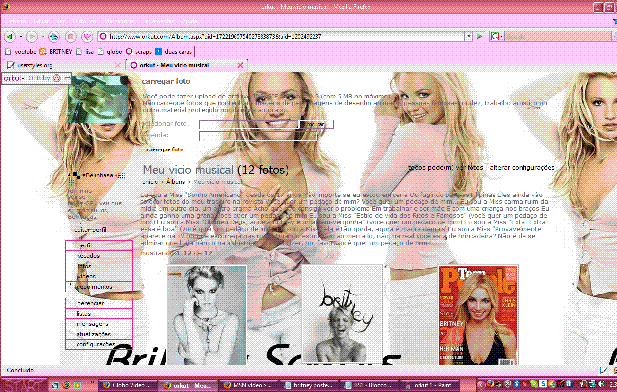Open the black-and-white portrait photo thumbnail
Viewport: 617px width, 392px height.
tap(207, 315)
